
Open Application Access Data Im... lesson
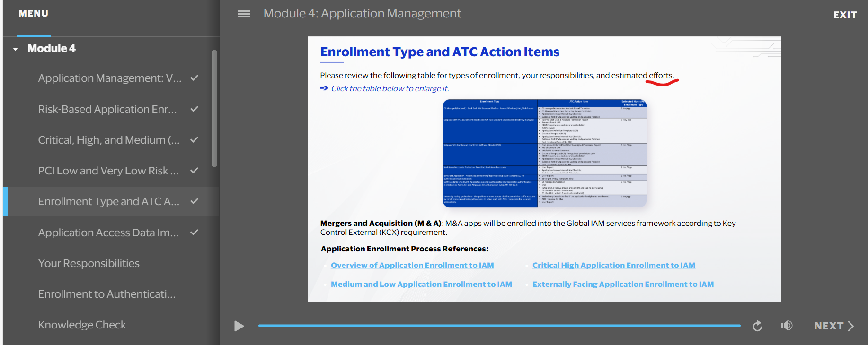tap(108, 233)
